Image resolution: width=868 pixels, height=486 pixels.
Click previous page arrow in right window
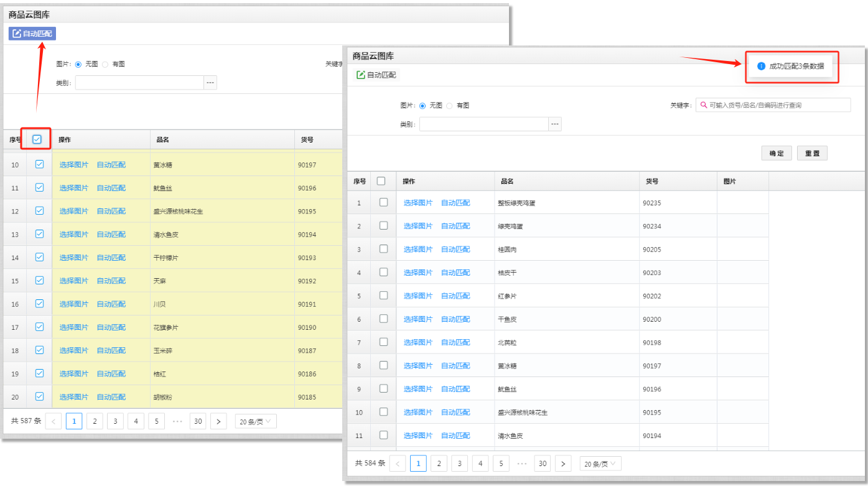pos(398,464)
